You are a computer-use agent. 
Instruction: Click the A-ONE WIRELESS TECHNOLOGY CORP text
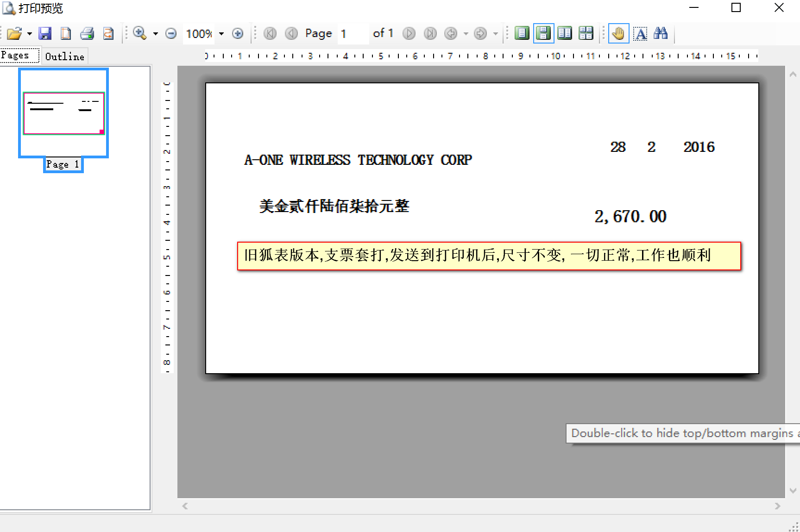point(358,160)
